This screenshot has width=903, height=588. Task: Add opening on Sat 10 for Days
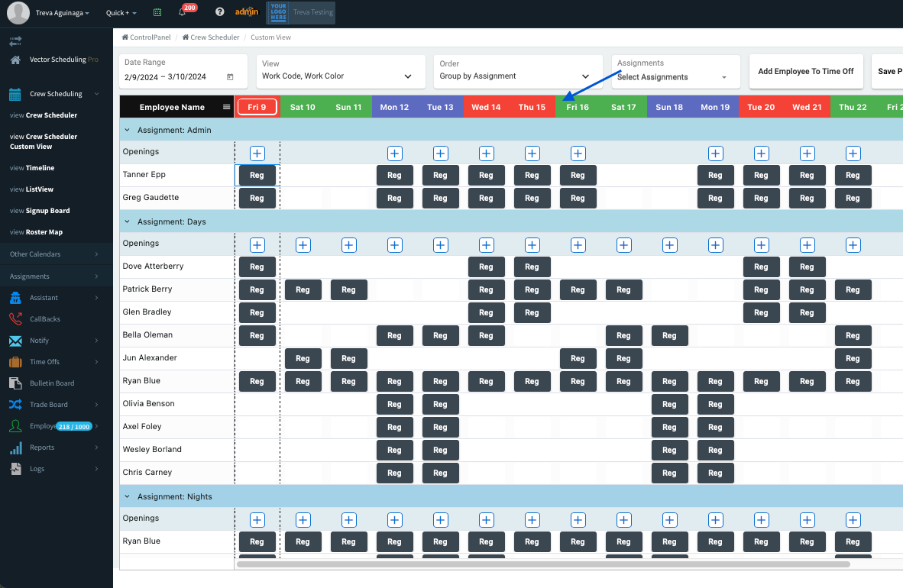click(x=303, y=245)
